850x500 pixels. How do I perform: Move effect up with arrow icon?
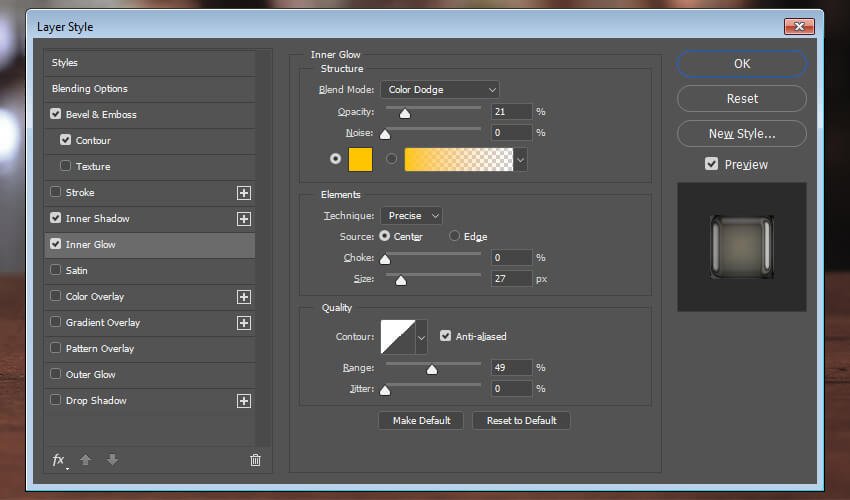pyautogui.click(x=85, y=460)
